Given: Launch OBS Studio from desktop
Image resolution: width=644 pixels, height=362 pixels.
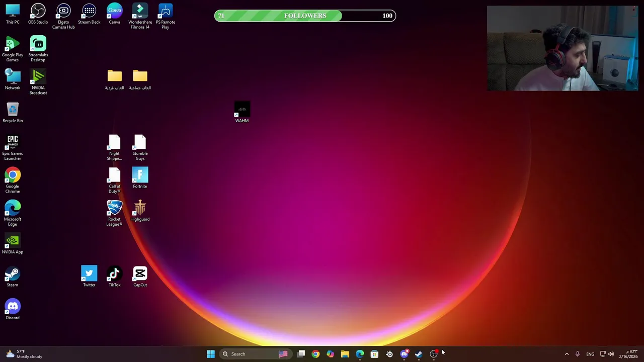Looking at the screenshot, I should point(38,14).
